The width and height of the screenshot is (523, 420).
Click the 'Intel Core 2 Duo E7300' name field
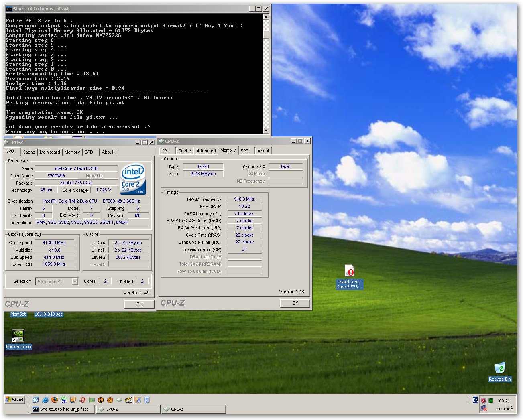tap(76, 168)
